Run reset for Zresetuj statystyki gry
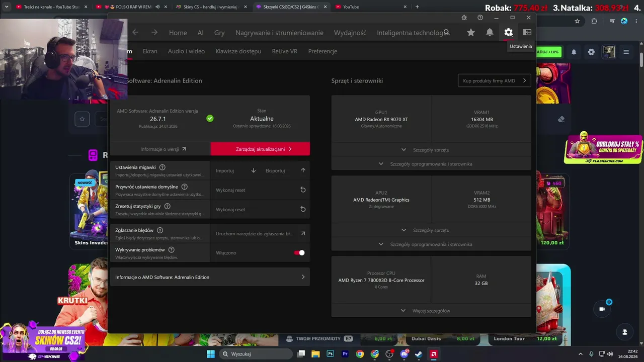The height and width of the screenshot is (362, 644). pyautogui.click(x=260, y=209)
